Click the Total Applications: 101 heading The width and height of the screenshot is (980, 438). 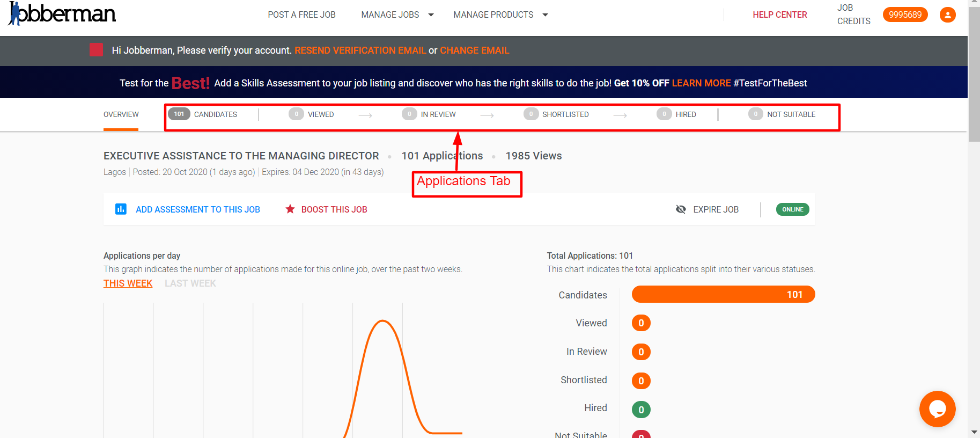pyautogui.click(x=590, y=255)
